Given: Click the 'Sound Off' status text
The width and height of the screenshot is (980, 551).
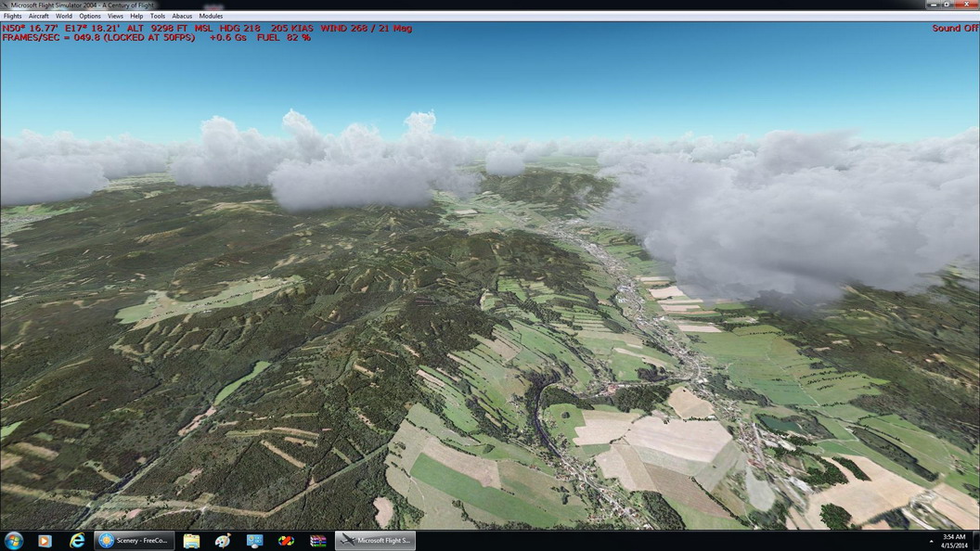Looking at the screenshot, I should coord(955,28).
